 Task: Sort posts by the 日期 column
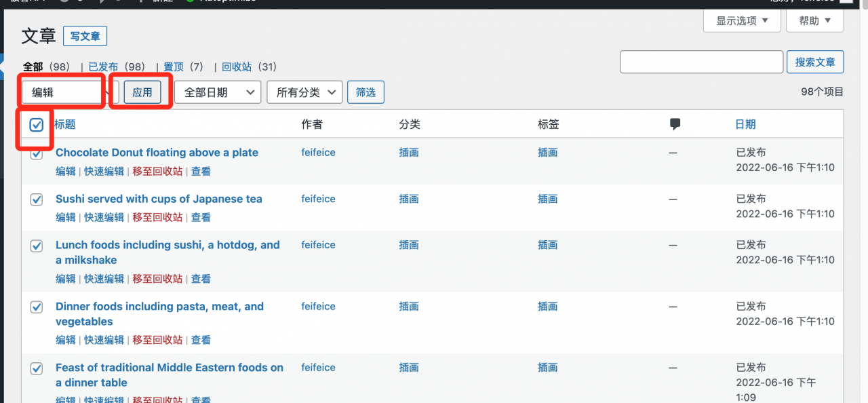[745, 124]
